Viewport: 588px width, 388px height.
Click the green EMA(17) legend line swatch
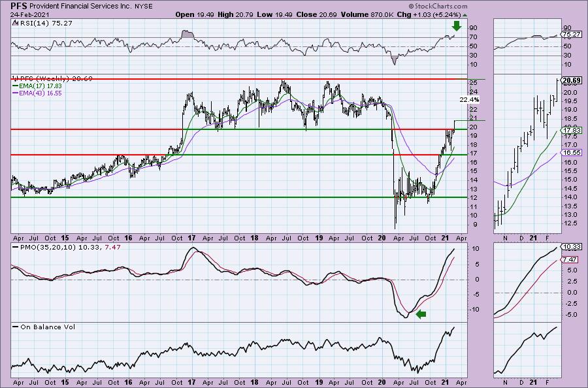pyautogui.click(x=15, y=86)
